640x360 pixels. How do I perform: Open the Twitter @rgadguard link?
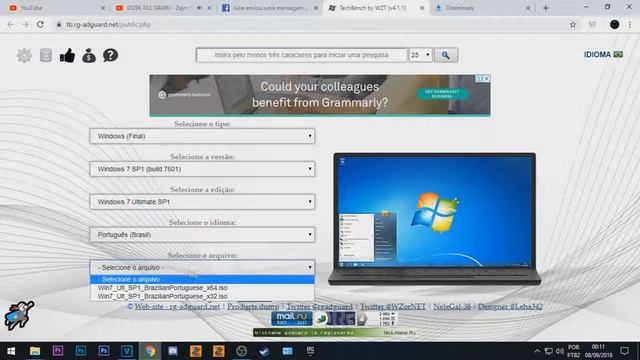[x=320, y=306]
